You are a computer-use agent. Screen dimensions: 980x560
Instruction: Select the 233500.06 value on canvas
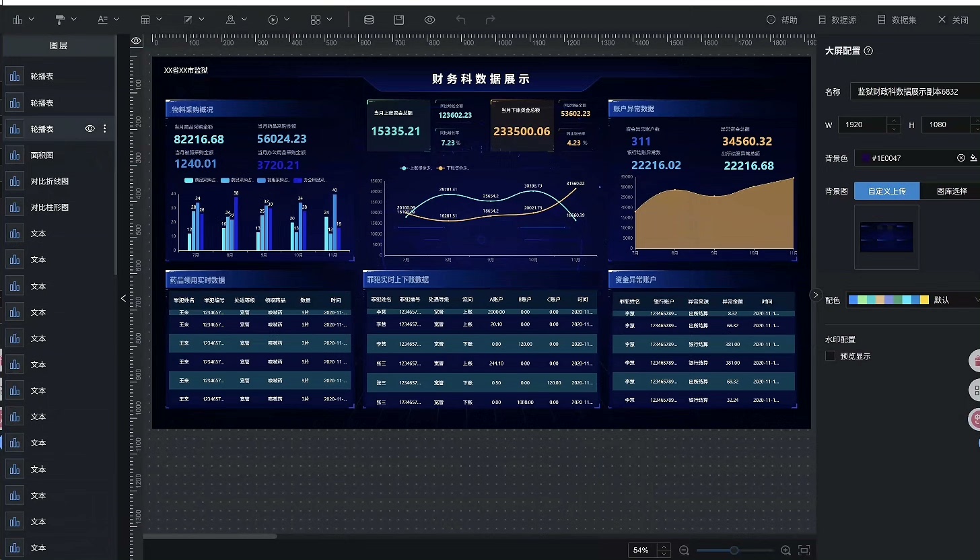(x=522, y=131)
